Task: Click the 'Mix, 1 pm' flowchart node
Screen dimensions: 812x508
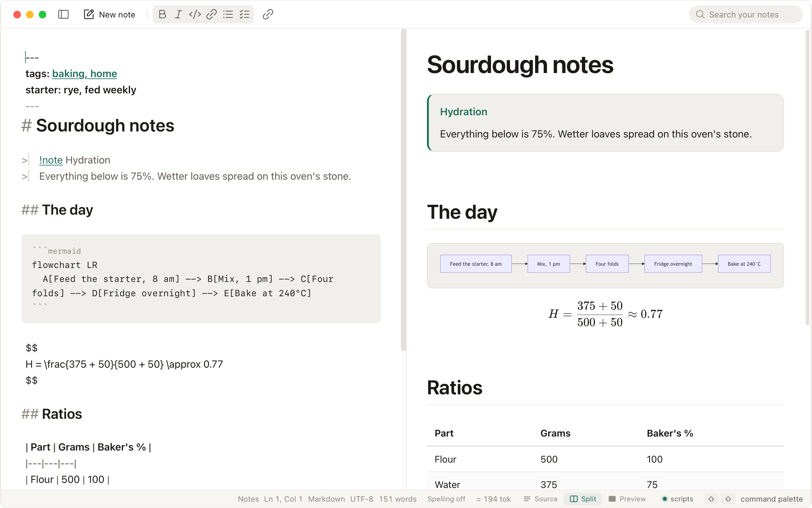Action: tap(549, 264)
